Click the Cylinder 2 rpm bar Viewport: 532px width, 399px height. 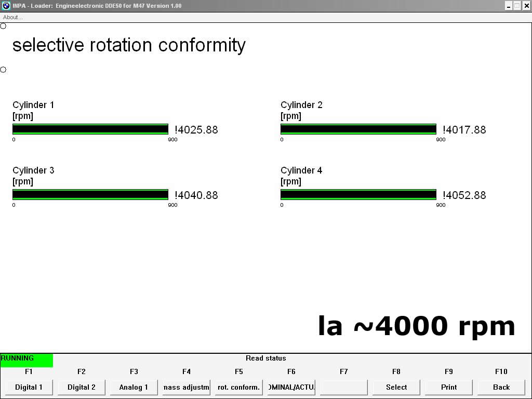358,129
